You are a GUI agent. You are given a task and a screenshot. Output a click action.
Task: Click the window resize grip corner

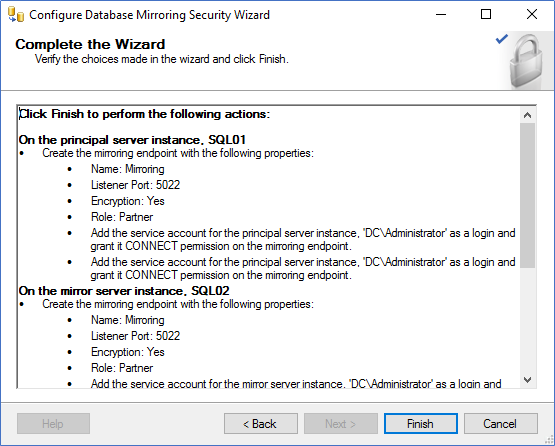pyautogui.click(x=550, y=440)
